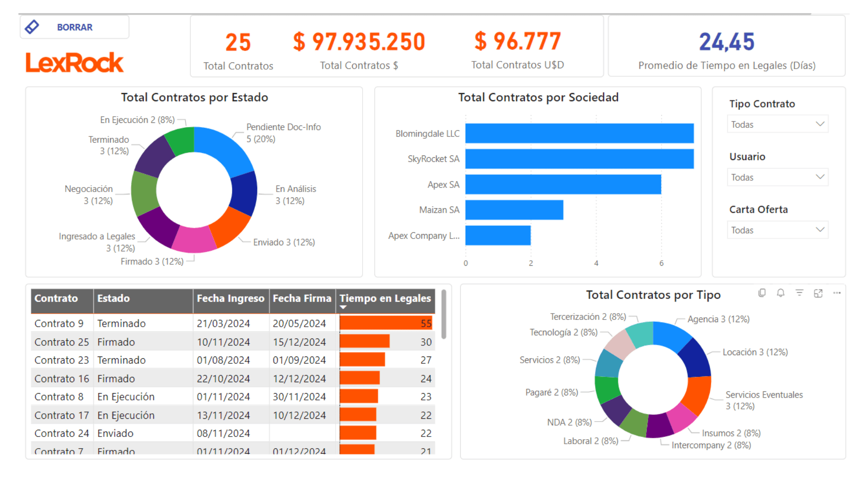Open filters icon on the Tipo chart
The width and height of the screenshot is (868, 488).
(799, 293)
